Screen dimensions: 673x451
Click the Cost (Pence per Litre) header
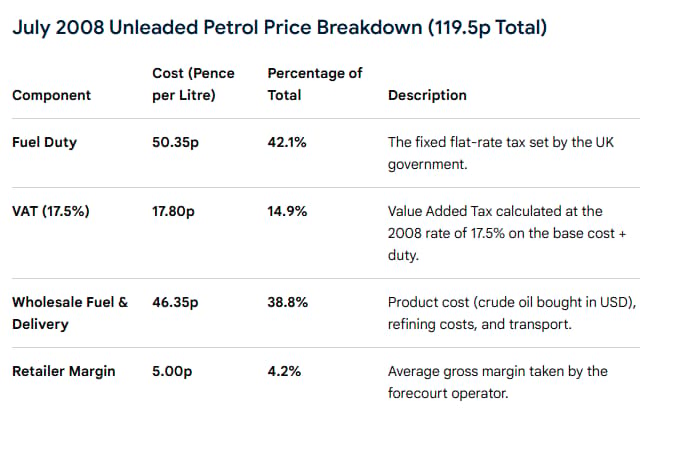click(x=193, y=84)
